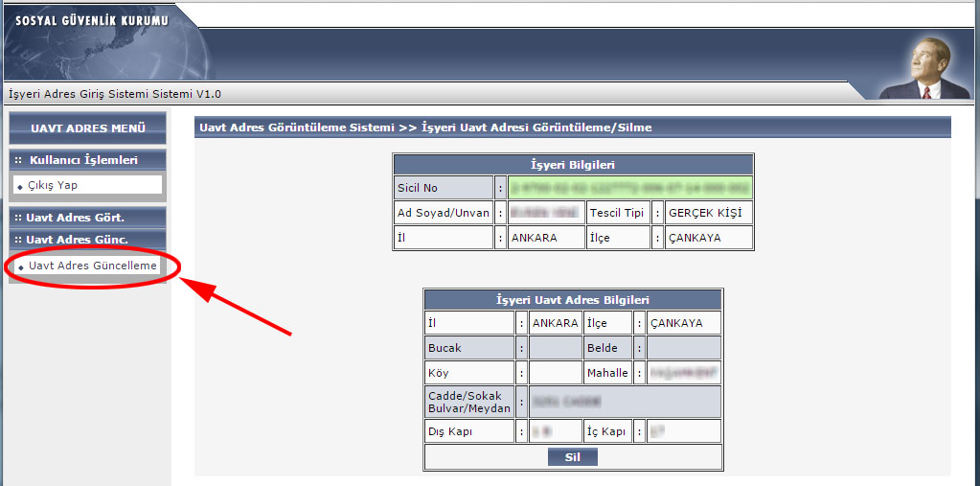Click the Bucak label
The width and height of the screenshot is (980, 486).
[x=469, y=348]
